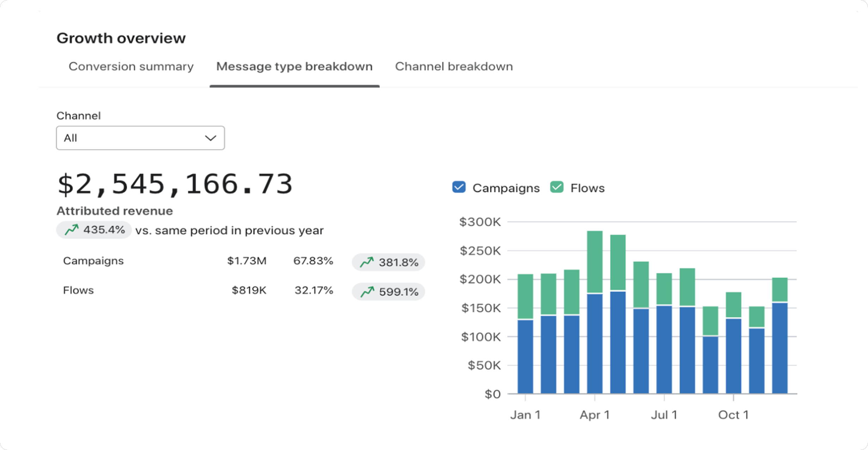Screen dimensions: 868x450
Task: Select the Message type breakdown tab
Action: pos(294,66)
